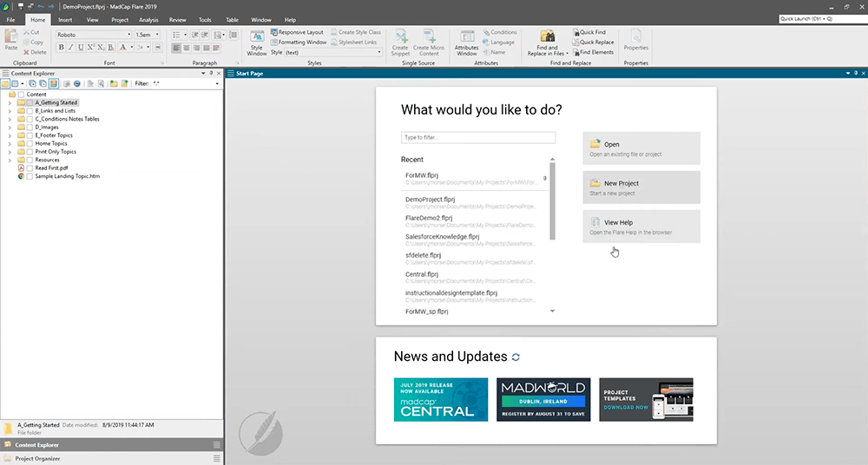Click the Properties ribbon icon
Viewport: 868px width, 465px height.
click(x=635, y=40)
